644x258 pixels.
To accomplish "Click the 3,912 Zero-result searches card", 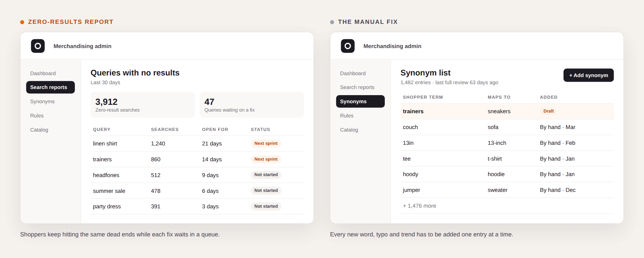I will point(143,105).
